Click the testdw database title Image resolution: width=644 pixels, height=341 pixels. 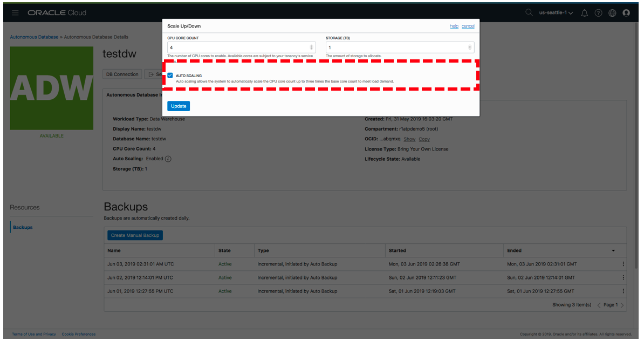coord(119,54)
